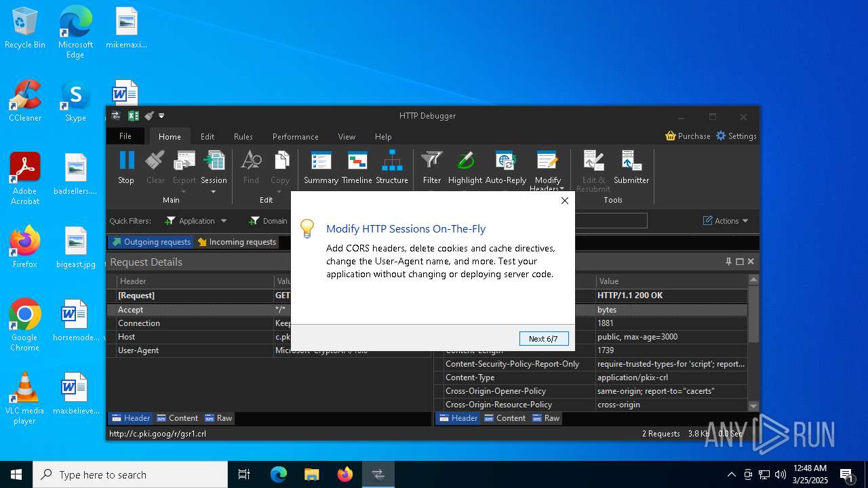Click the Find tool icon
Viewport: 868px width, 488px height.
[251, 160]
